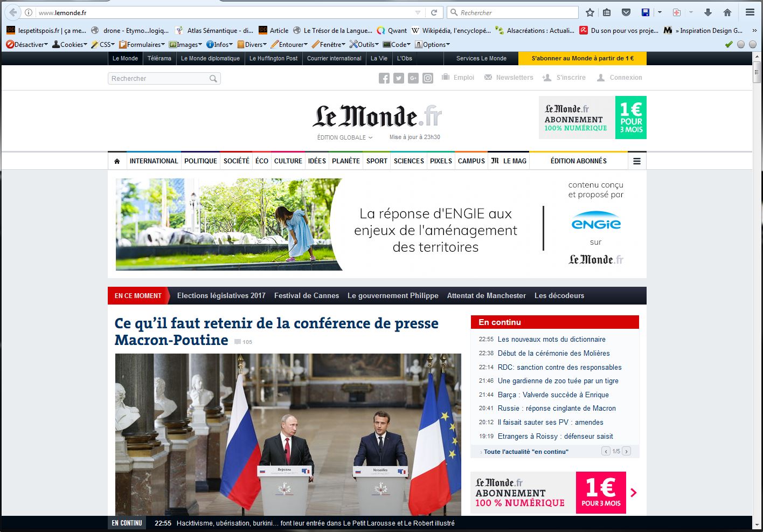Click the Pocket save icon

[x=626, y=12]
